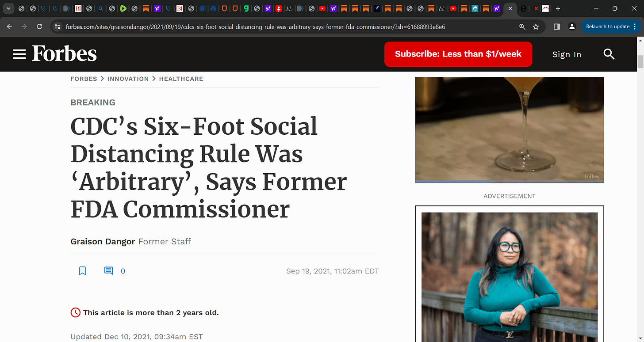This screenshot has width=644, height=342.
Task: Switch to the red S favicon tab
Action: point(536,8)
